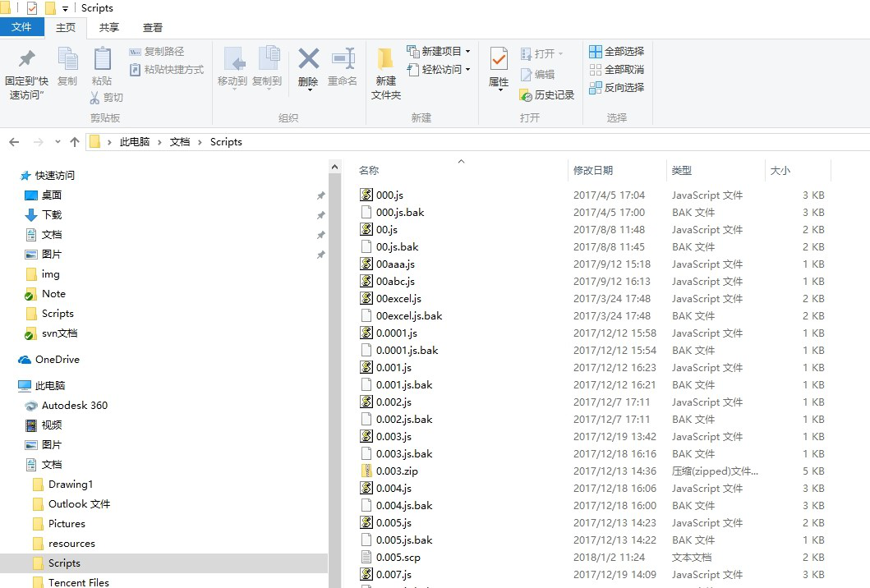This screenshot has width=870, height=588.
Task: Click Select None (全部取消)
Action: point(616,70)
